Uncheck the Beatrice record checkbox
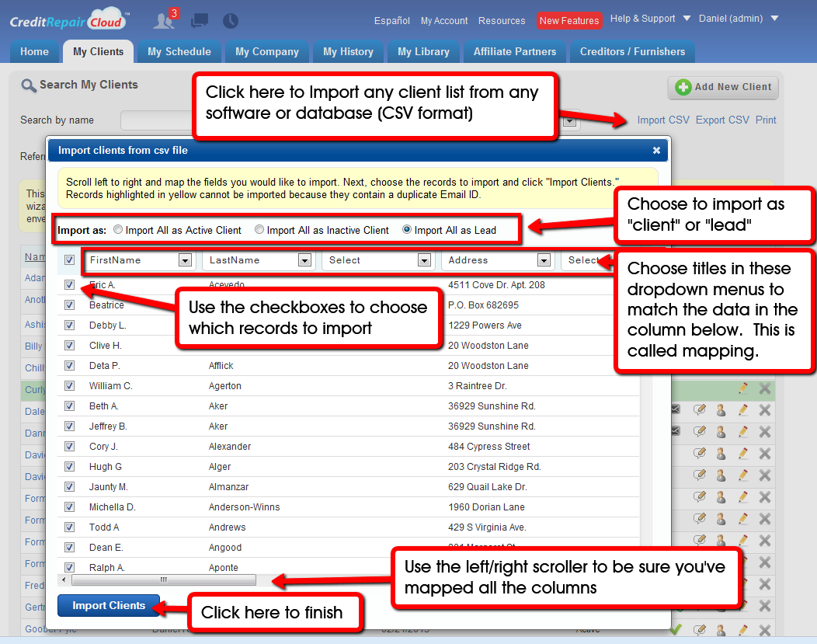Screen dimensions: 817x644 coord(69,305)
